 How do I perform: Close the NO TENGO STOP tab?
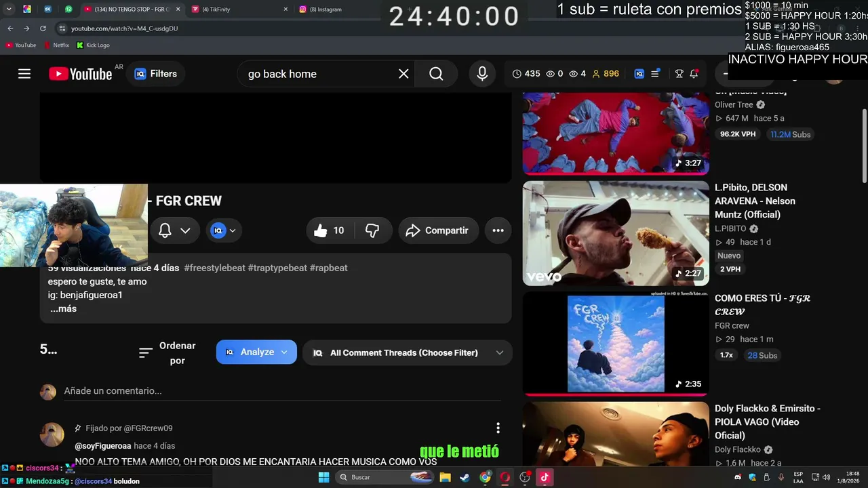[177, 9]
